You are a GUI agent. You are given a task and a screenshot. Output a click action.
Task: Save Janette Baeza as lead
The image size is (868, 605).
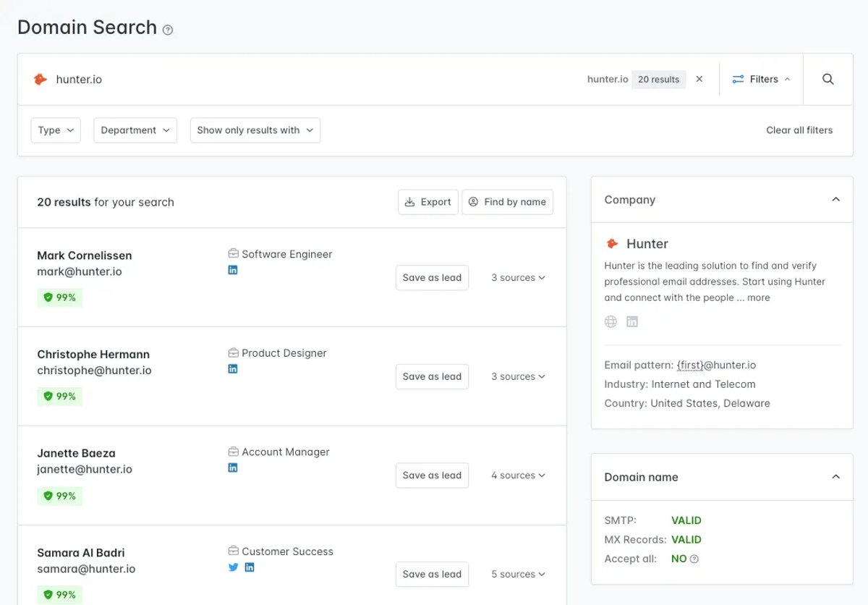pos(432,475)
